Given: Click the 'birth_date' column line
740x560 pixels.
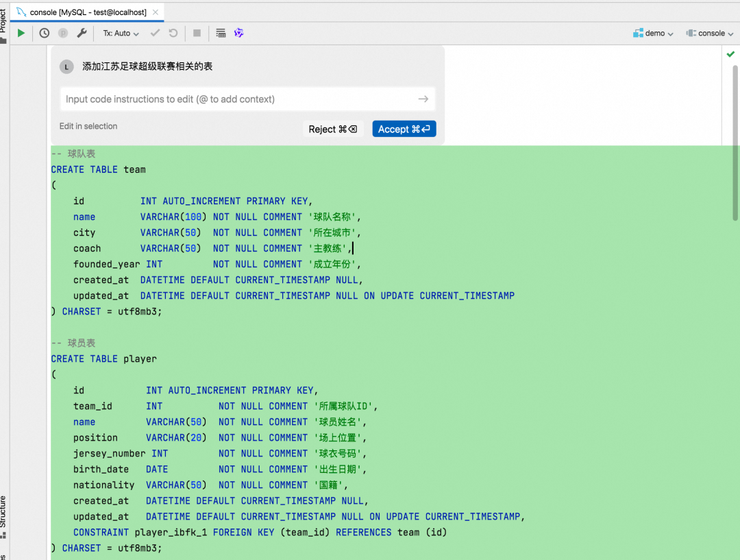Looking at the screenshot, I should pyautogui.click(x=220, y=470).
